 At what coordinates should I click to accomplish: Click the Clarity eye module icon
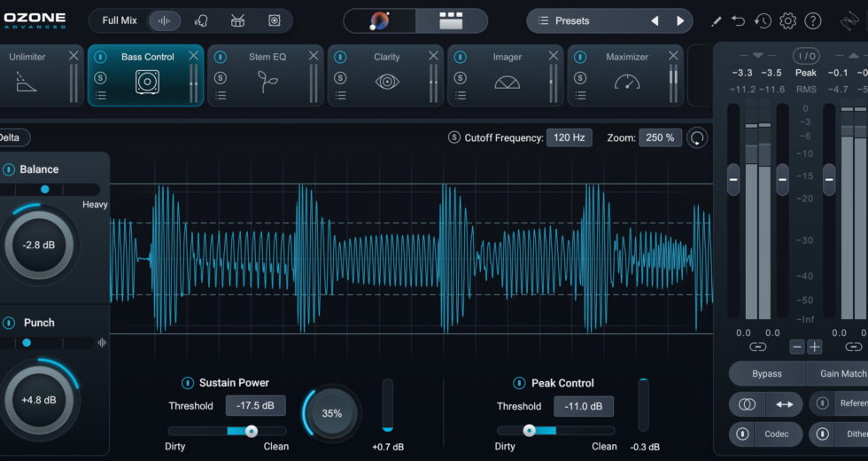pos(387,82)
